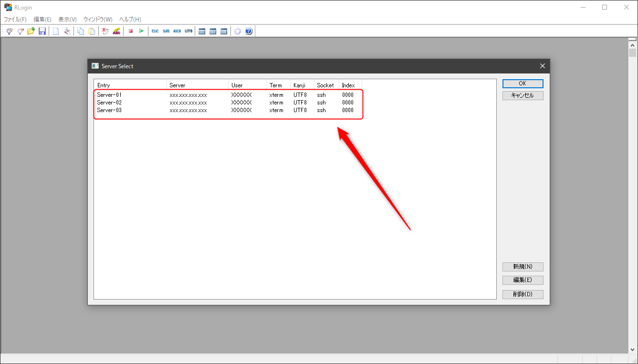Click the red stop square icon
This screenshot has height=364, width=638.
(x=130, y=31)
